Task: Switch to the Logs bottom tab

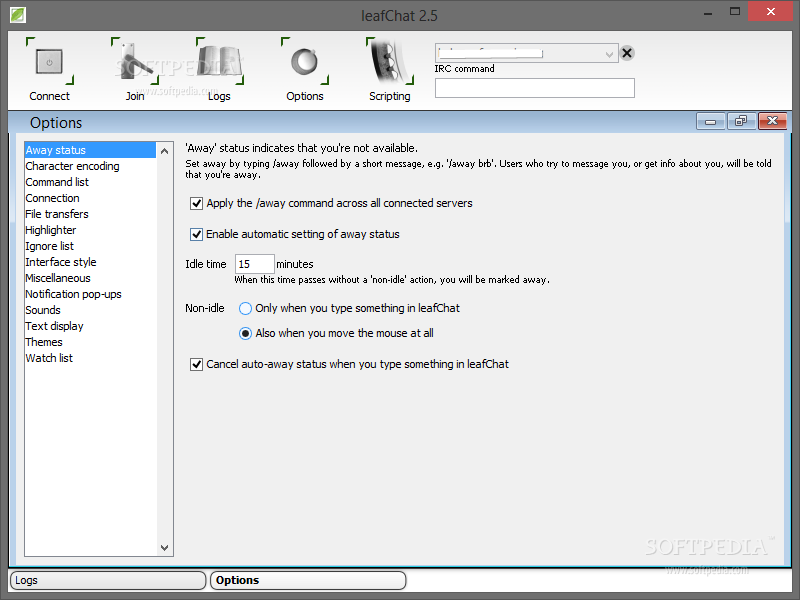Action: 108,580
